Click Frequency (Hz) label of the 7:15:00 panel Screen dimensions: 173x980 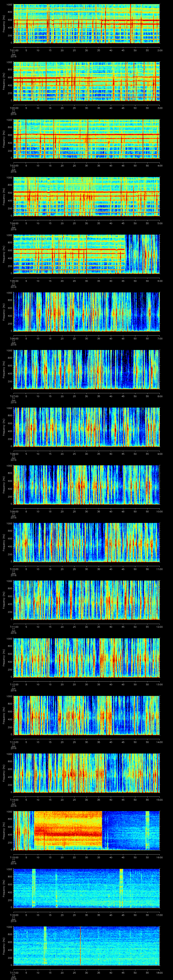pyautogui.click(x=4, y=831)
